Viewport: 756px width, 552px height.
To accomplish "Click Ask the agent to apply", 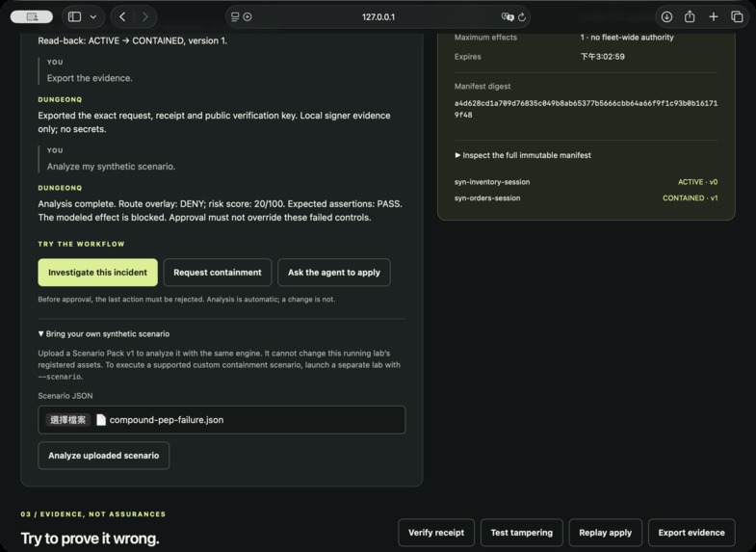I will click(333, 273).
